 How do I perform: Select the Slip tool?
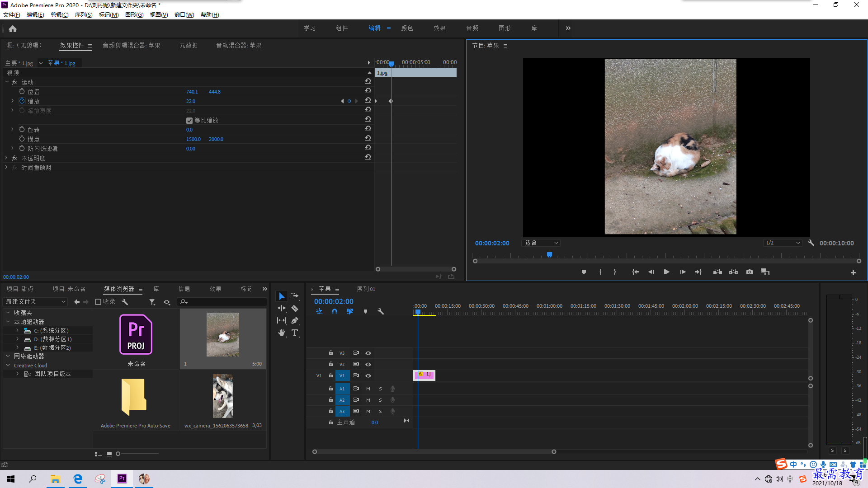coord(282,320)
